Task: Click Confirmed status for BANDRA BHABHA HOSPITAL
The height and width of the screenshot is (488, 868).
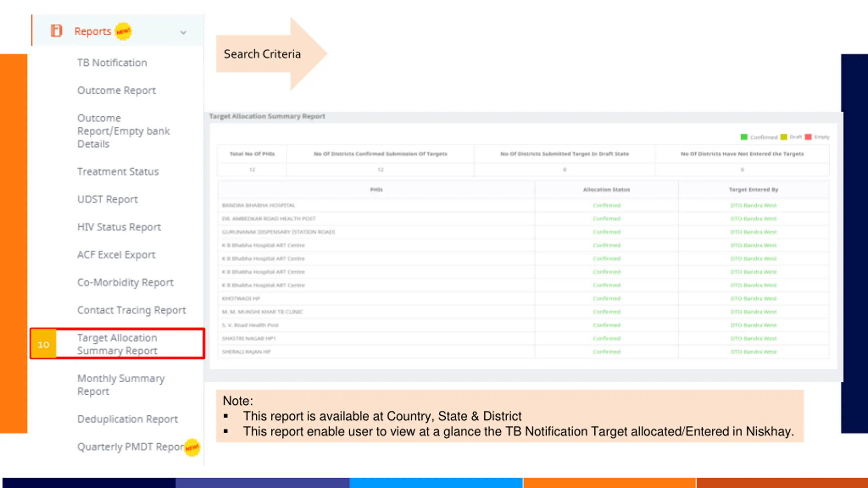Action: (x=607, y=205)
